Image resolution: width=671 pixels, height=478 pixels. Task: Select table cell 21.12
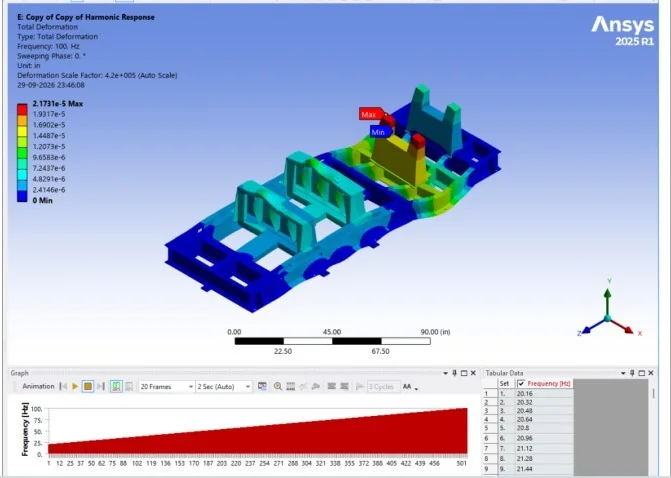(544, 448)
